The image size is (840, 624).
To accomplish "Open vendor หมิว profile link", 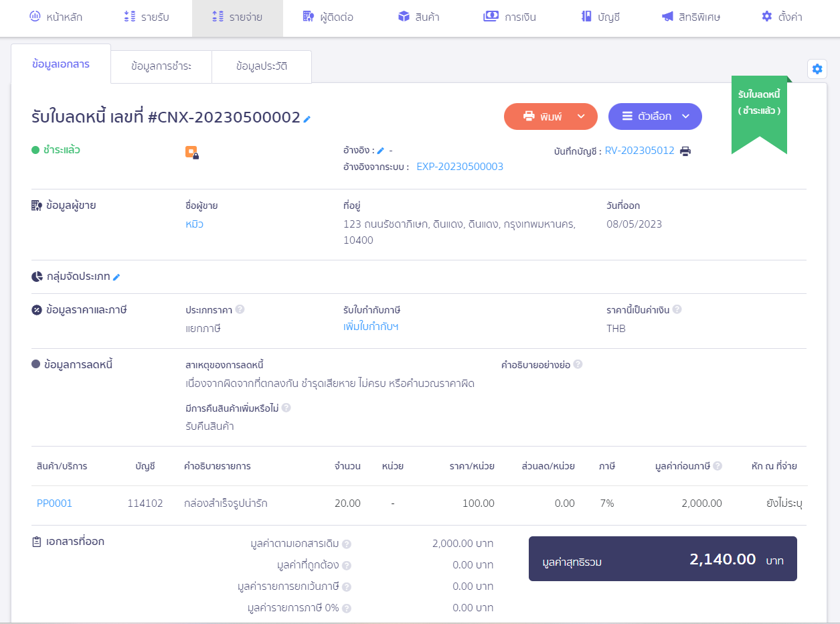I will click(x=194, y=224).
